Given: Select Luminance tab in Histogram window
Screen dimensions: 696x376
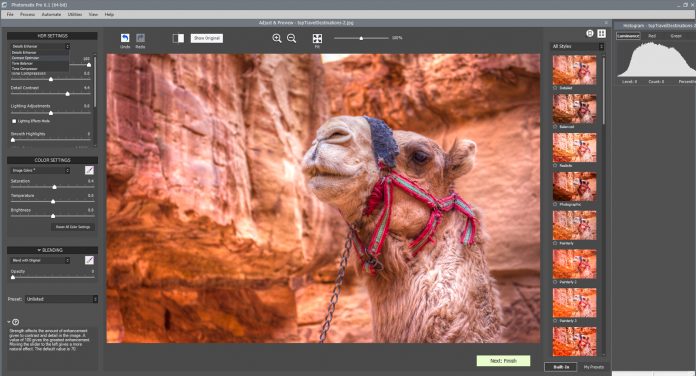Looking at the screenshot, I should click(628, 36).
